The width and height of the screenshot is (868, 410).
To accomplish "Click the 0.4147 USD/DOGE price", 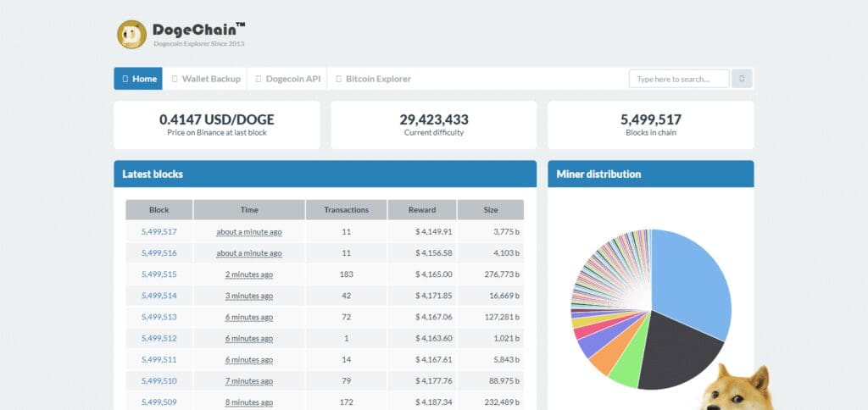I will [x=216, y=119].
